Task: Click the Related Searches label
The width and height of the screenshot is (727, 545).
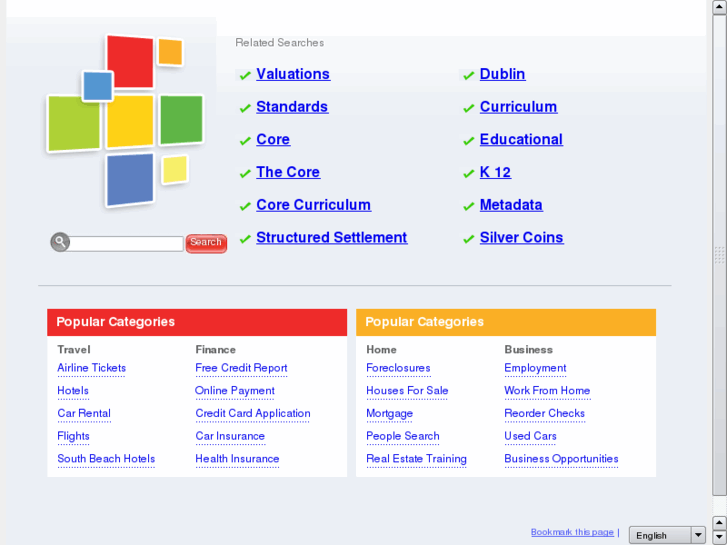Action: tap(280, 43)
